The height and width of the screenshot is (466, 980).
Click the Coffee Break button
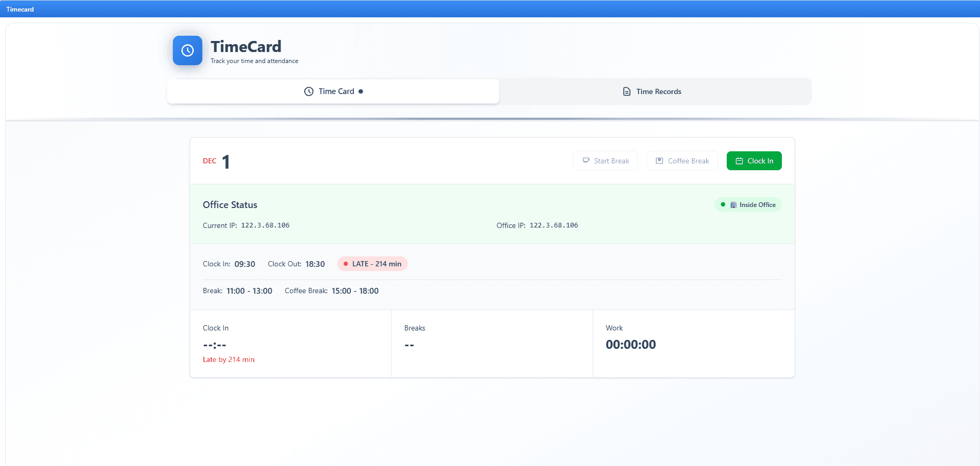(x=682, y=161)
